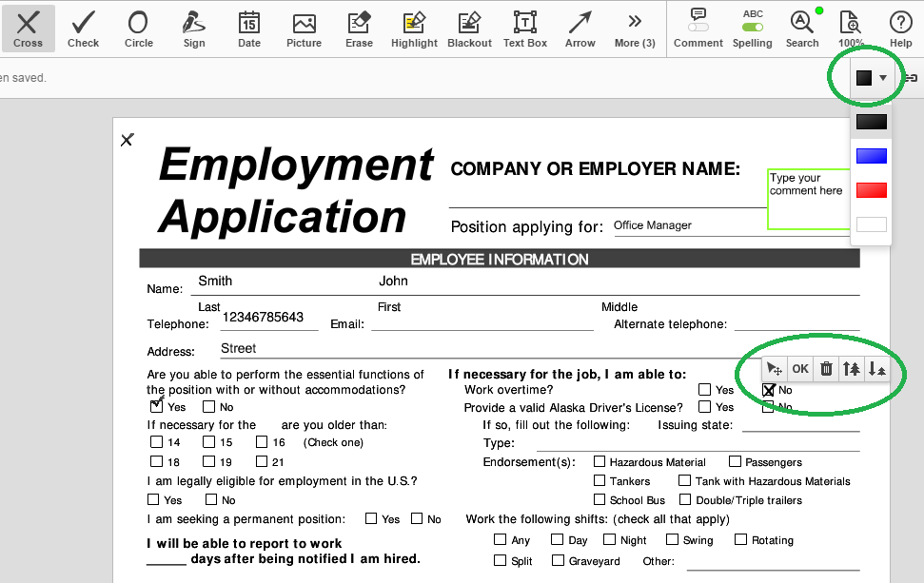Click the Alternate telephone field
924x583 pixels.
796,323
